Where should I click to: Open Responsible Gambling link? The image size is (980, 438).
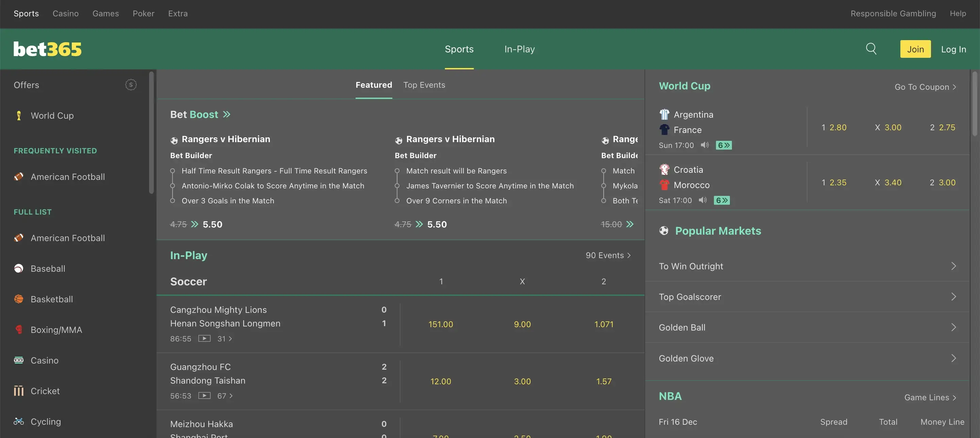tap(893, 14)
